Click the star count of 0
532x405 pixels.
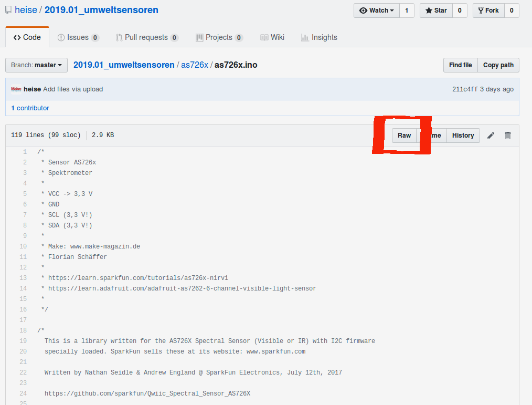pyautogui.click(x=460, y=11)
